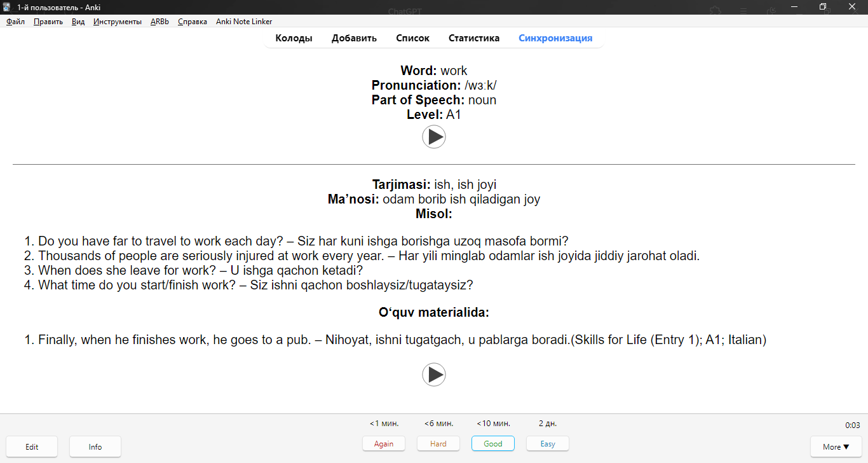This screenshot has height=463, width=868.
Task: Expand the More options dropdown
Action: (x=836, y=446)
